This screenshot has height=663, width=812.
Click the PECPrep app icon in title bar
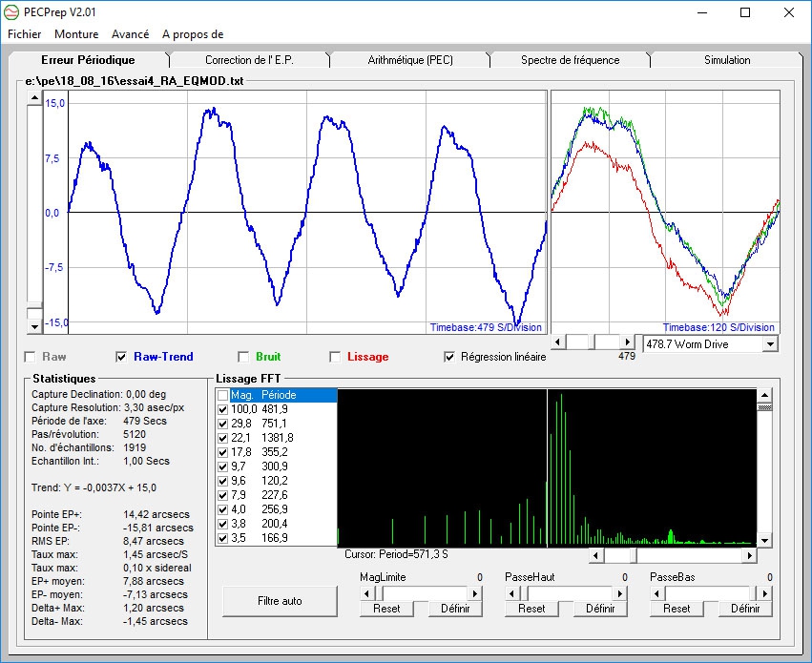[12, 12]
